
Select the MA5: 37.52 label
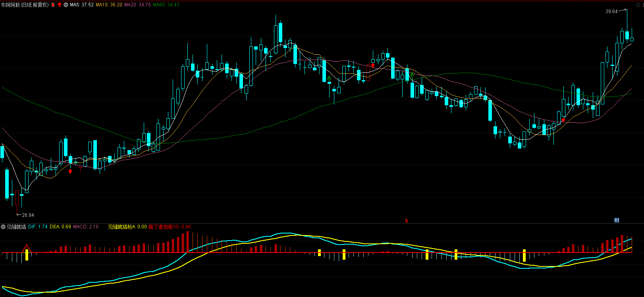[82, 5]
